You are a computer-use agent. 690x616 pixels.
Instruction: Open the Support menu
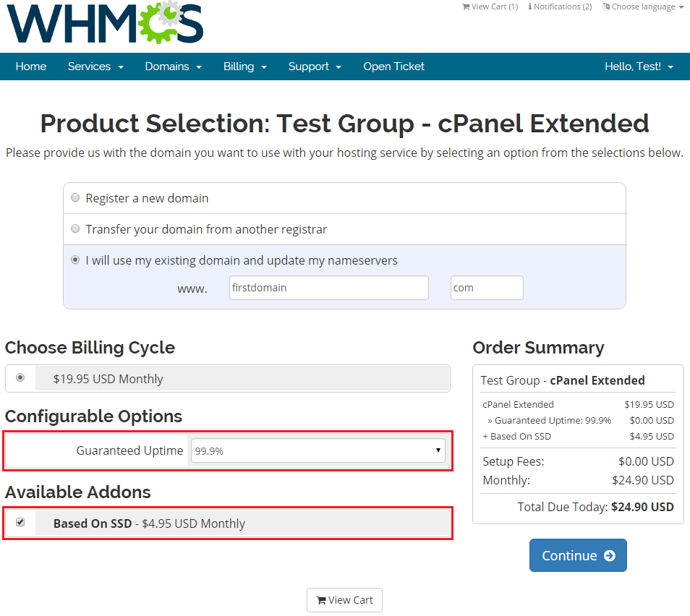coord(315,67)
